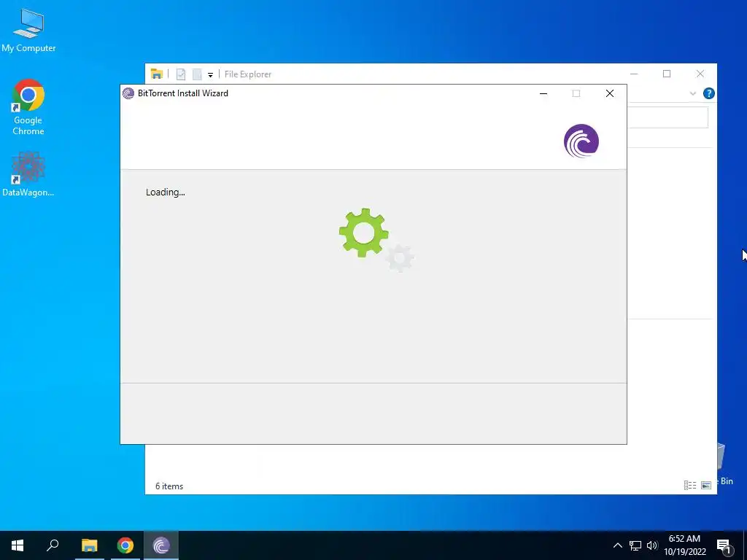747x560 pixels.
Task: Click the green loading gear in the installer
Action: click(x=364, y=233)
